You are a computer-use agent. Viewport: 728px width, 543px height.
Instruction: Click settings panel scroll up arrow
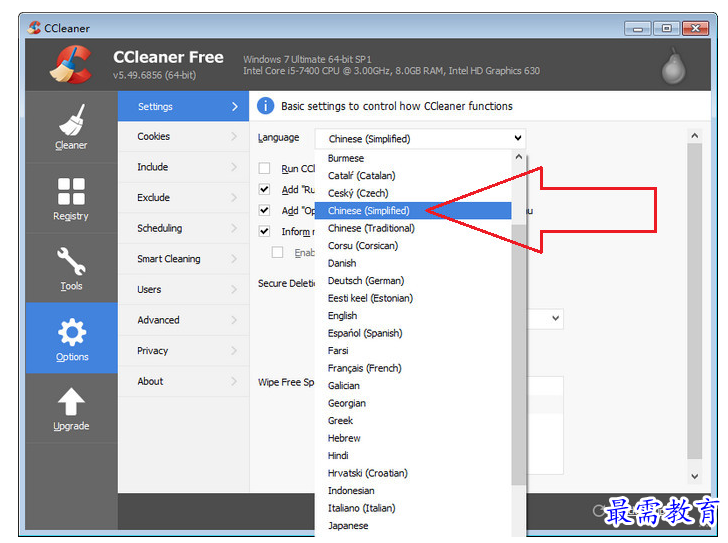coord(695,136)
